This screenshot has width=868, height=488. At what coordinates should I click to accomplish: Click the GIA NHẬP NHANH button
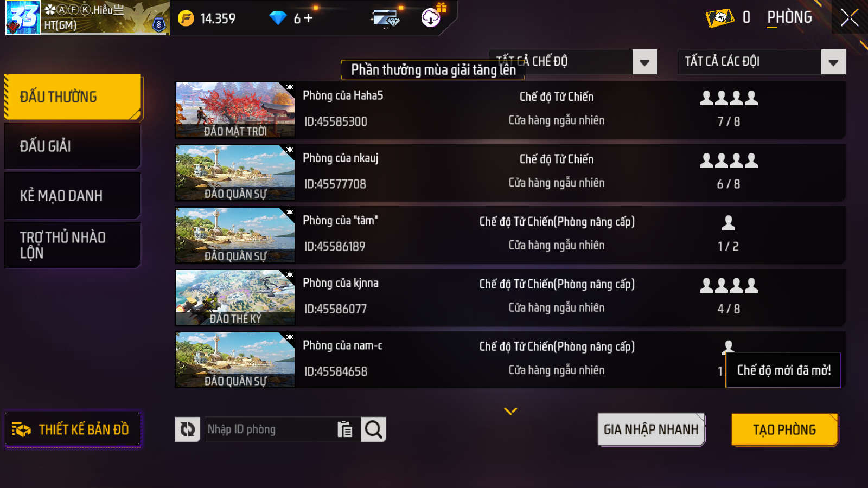point(651,429)
